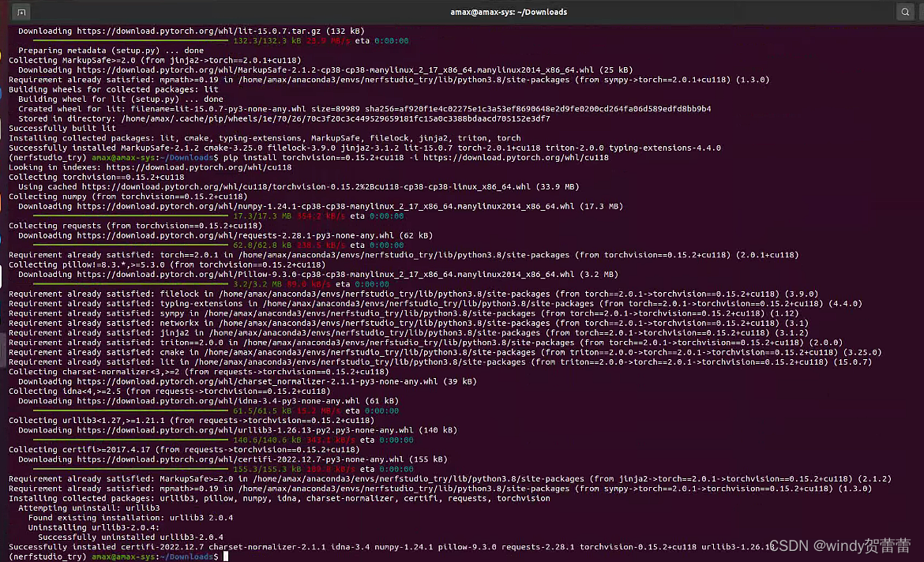Screen dimensions: 924x562
Task: Open the idna-3.4 wheel download URL
Action: (213, 400)
